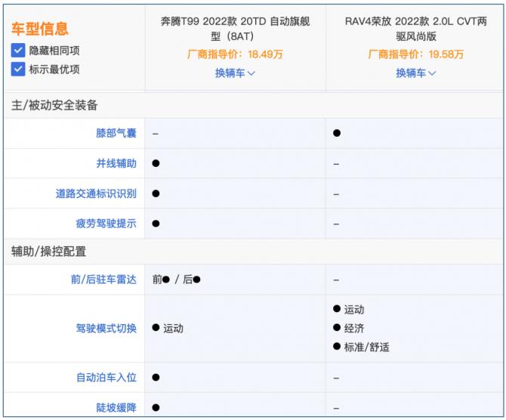Viewport: 506px width, 420px height.
Task: Click RAV4荣放 2022款 car model title
Action: [x=416, y=29]
